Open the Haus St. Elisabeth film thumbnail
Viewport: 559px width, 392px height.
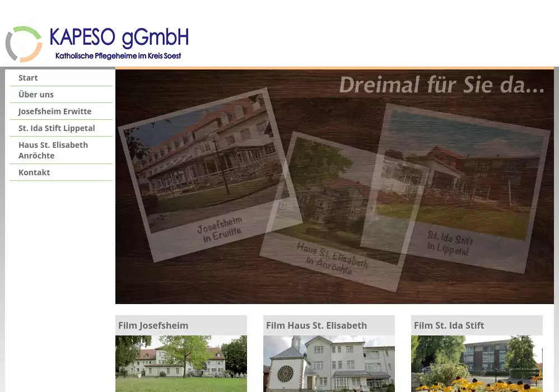pos(329,363)
